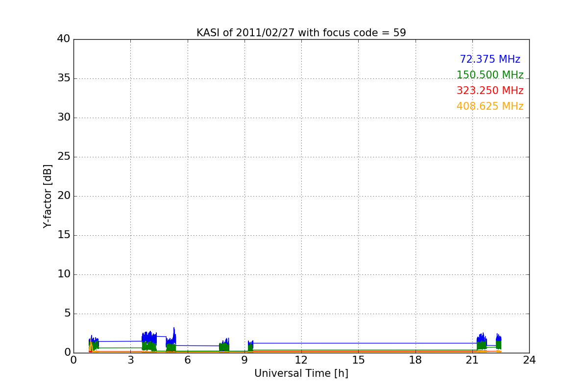Click the y-axis tick label 15

click(64, 235)
